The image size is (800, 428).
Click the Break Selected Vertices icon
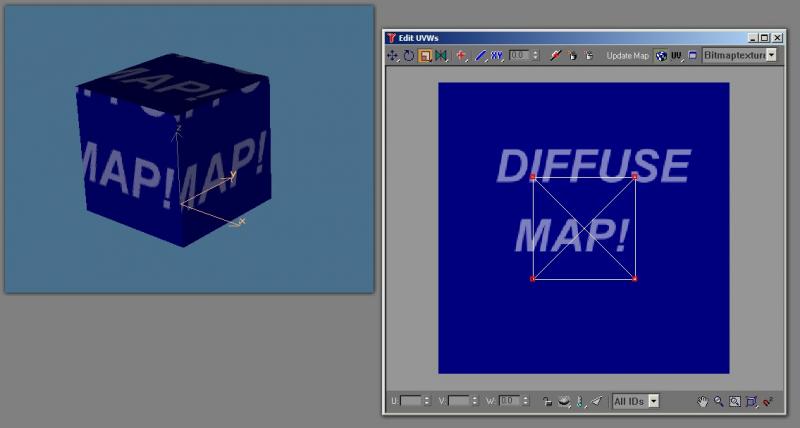point(556,56)
